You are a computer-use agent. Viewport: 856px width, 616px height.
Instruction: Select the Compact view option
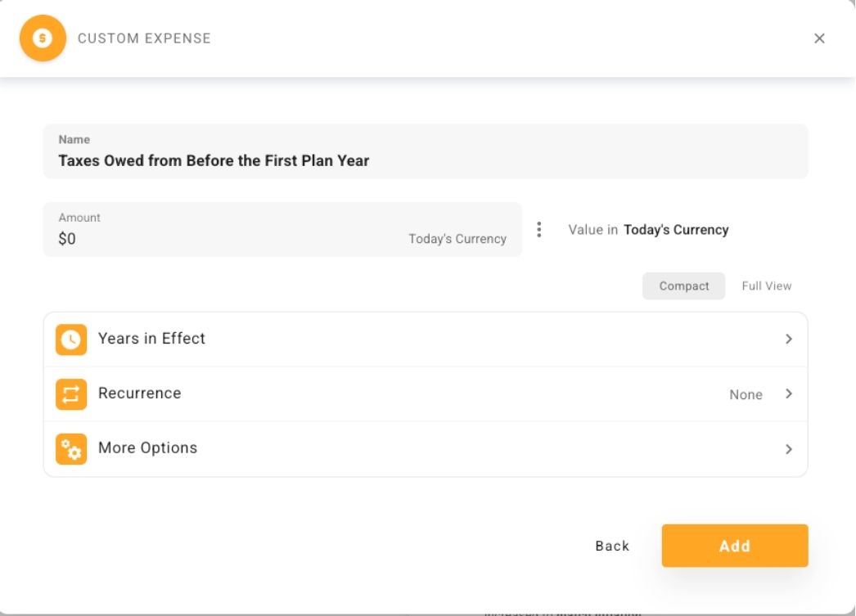point(683,286)
